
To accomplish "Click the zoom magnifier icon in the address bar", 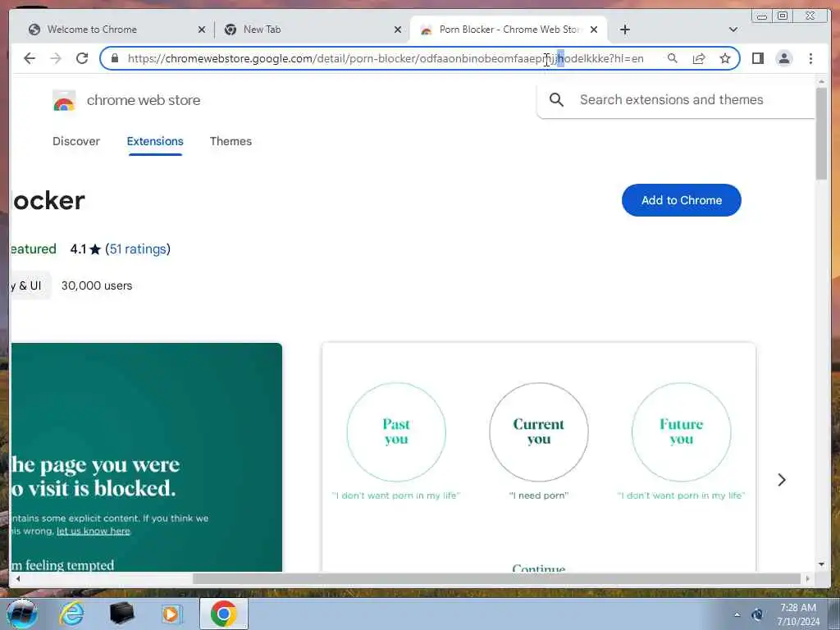I will (x=673, y=58).
